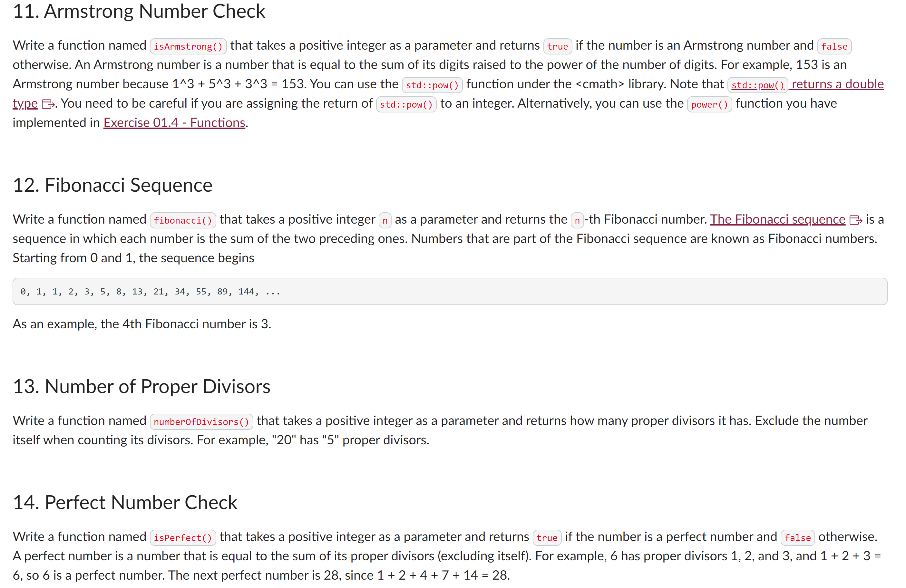Click the power() code label
Screen dimensions: 906x588
click(x=710, y=104)
